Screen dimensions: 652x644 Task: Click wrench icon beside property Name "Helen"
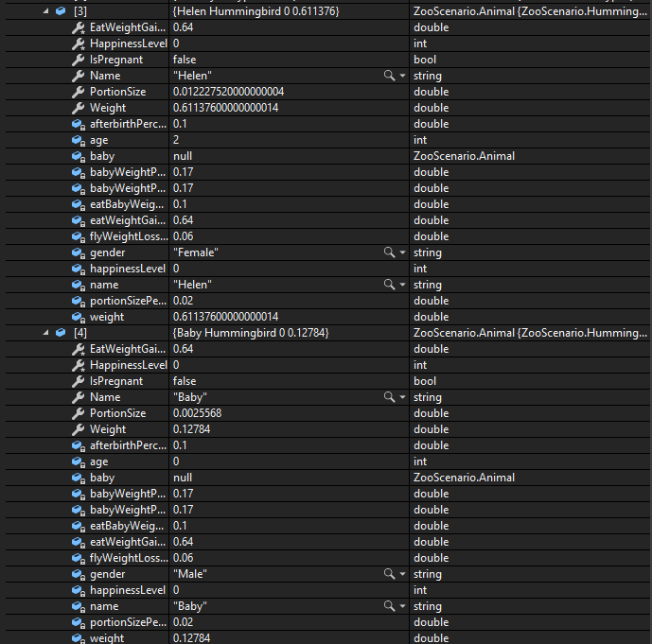click(79, 76)
